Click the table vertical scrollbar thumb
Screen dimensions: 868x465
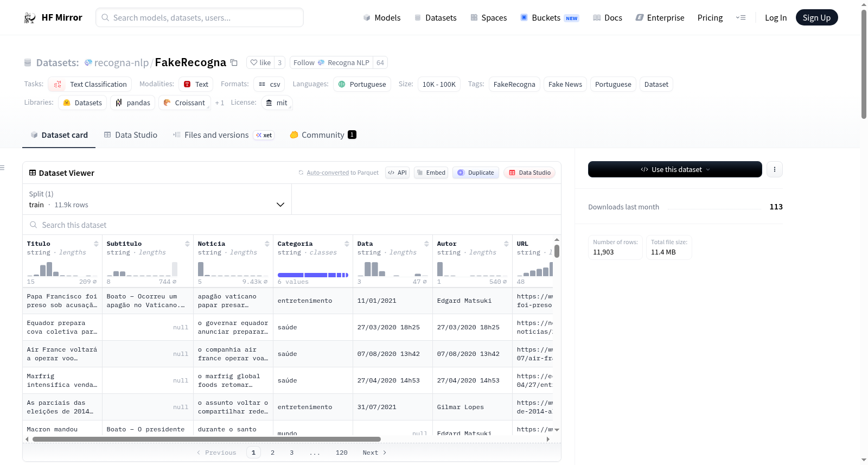pyautogui.click(x=557, y=251)
